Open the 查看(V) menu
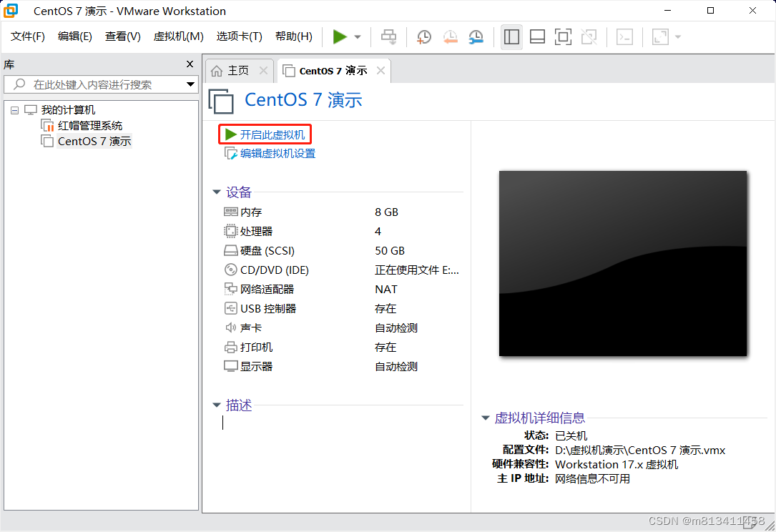This screenshot has width=776, height=532. click(x=123, y=36)
